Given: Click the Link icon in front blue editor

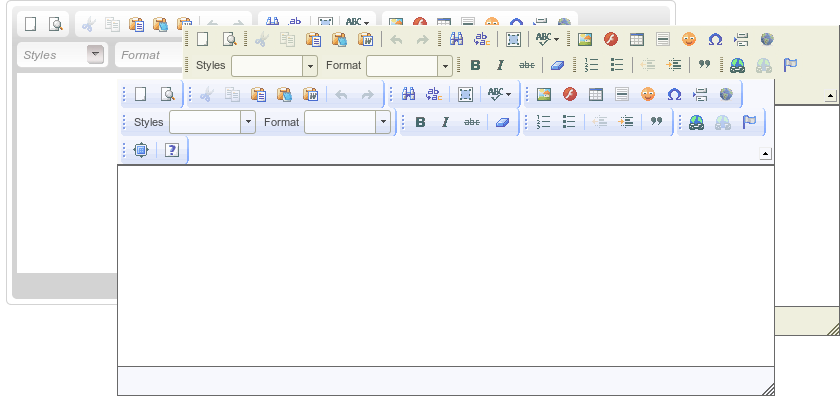Looking at the screenshot, I should [696, 122].
